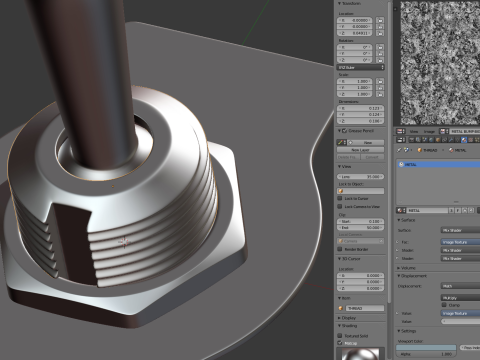Image resolution: width=480 pixels, height=360 pixels.
Task: Open the image editor View menu
Action: pyautogui.click(x=414, y=132)
